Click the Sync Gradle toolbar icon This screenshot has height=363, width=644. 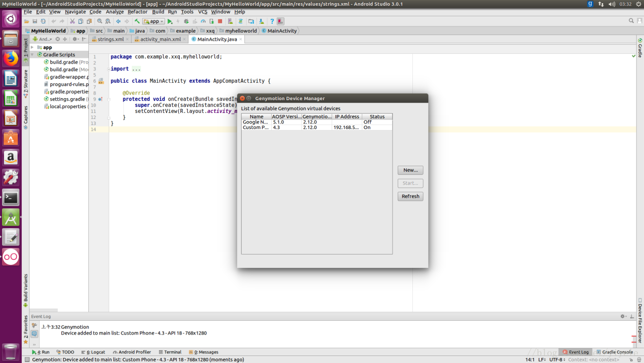pos(241,21)
